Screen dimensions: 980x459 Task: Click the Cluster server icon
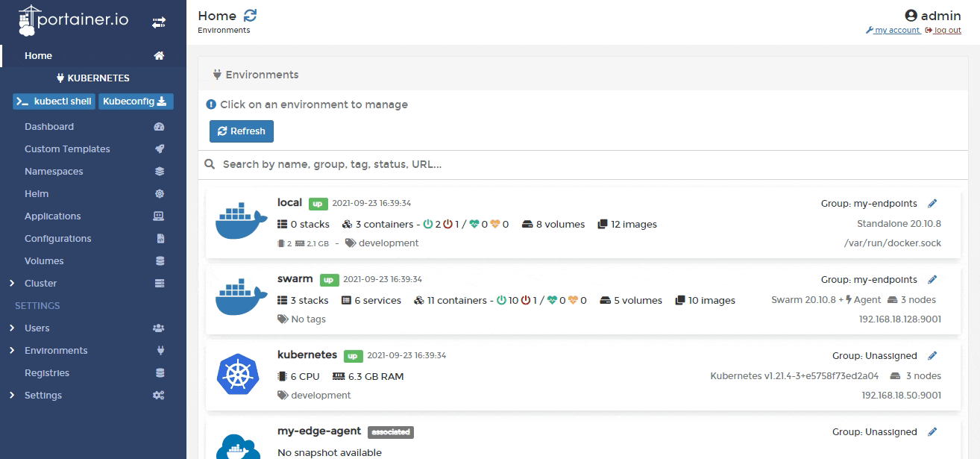point(159,284)
